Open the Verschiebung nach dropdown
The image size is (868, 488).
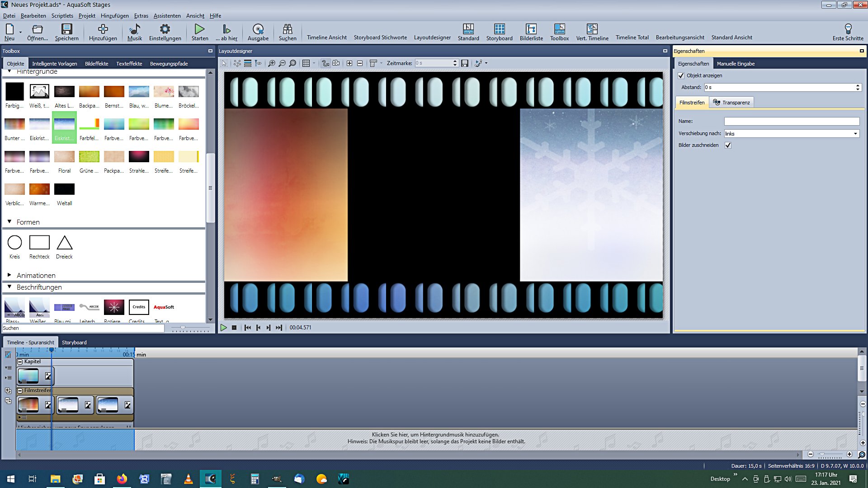(x=855, y=134)
